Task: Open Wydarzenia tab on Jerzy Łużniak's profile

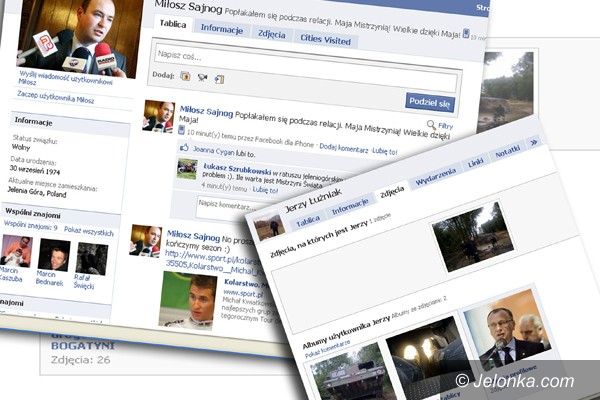Action: pyautogui.click(x=435, y=177)
